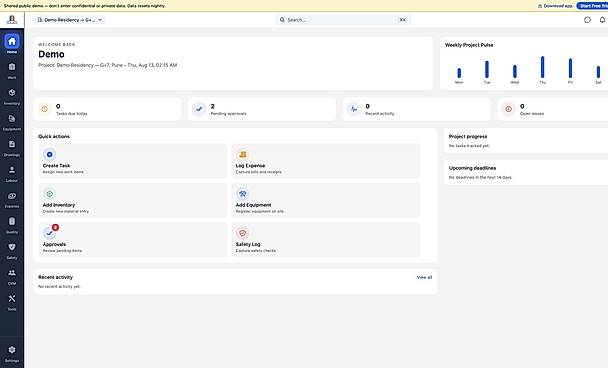The width and height of the screenshot is (608, 368).
Task: Click the Tue bar in Weekly Project Pulse
Action: 487,69
